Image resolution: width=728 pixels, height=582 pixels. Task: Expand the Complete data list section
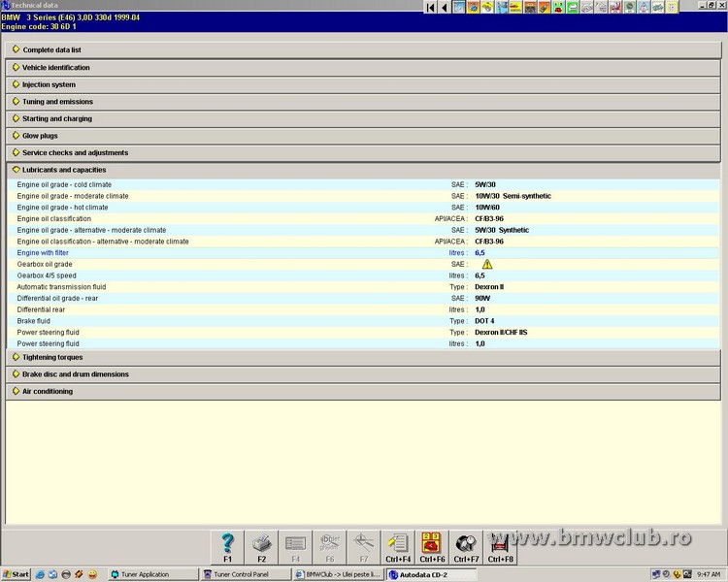[52, 49]
